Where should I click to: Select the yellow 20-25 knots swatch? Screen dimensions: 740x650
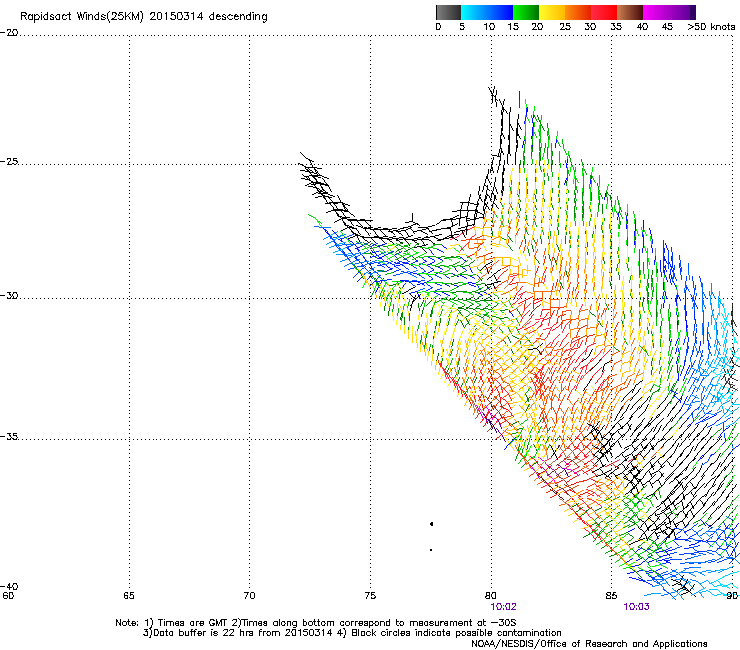click(552, 12)
